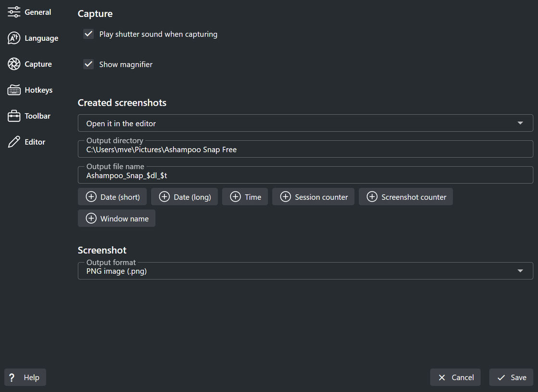The image size is (538, 392).
Task: Go to the Hotkeys settings section
Action: click(x=30, y=90)
